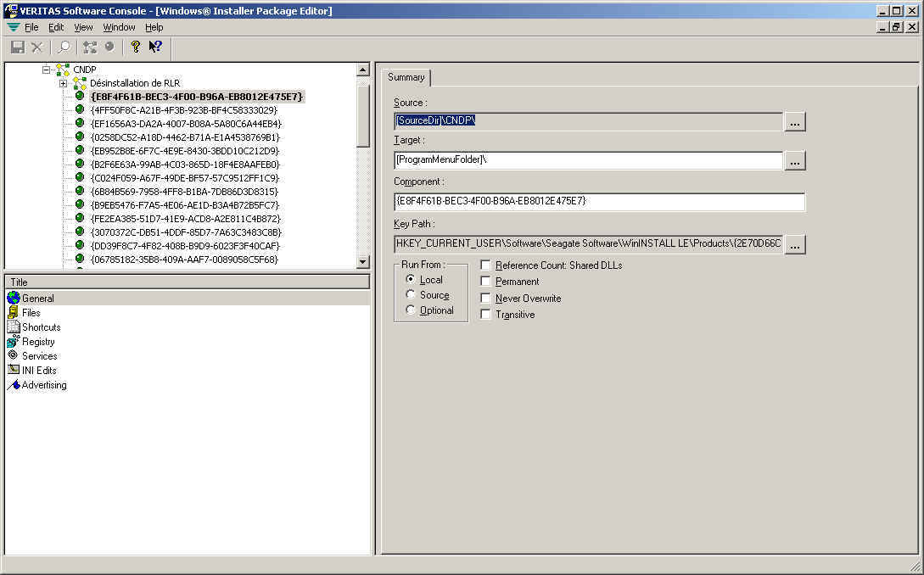Expand the Désinstallation de RLR node
Viewport: 924px width, 575px height.
point(63,83)
